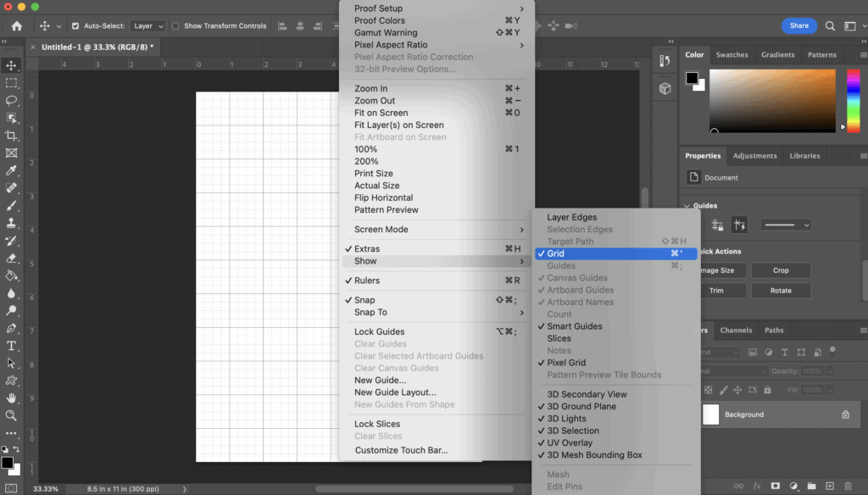
Task: Select the Horizontal Type tool
Action: click(x=12, y=346)
